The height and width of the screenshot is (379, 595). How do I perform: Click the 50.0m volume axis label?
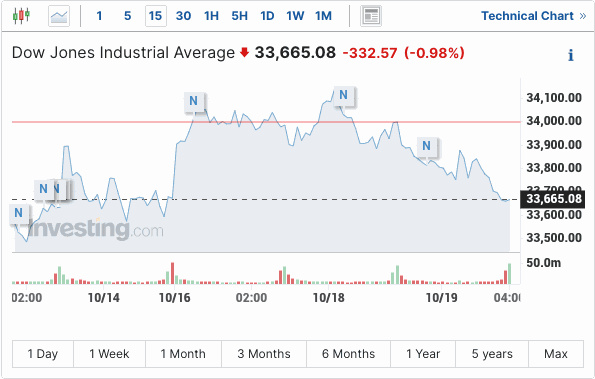tap(543, 263)
